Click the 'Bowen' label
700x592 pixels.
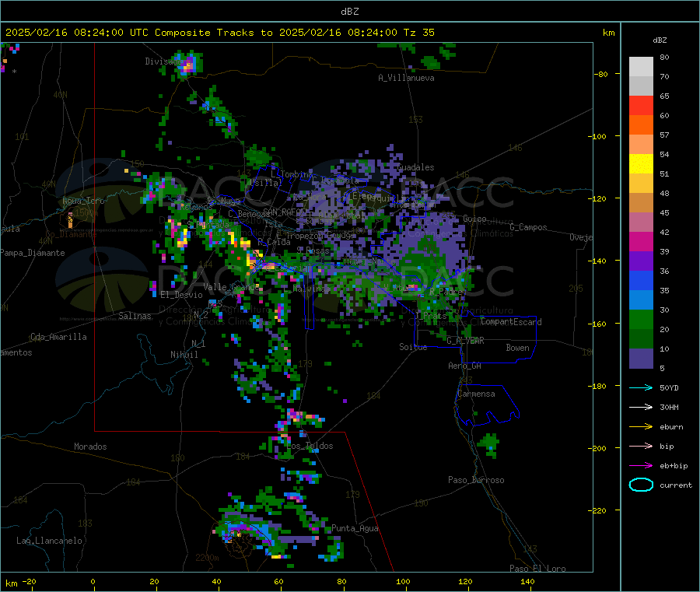tap(517, 348)
